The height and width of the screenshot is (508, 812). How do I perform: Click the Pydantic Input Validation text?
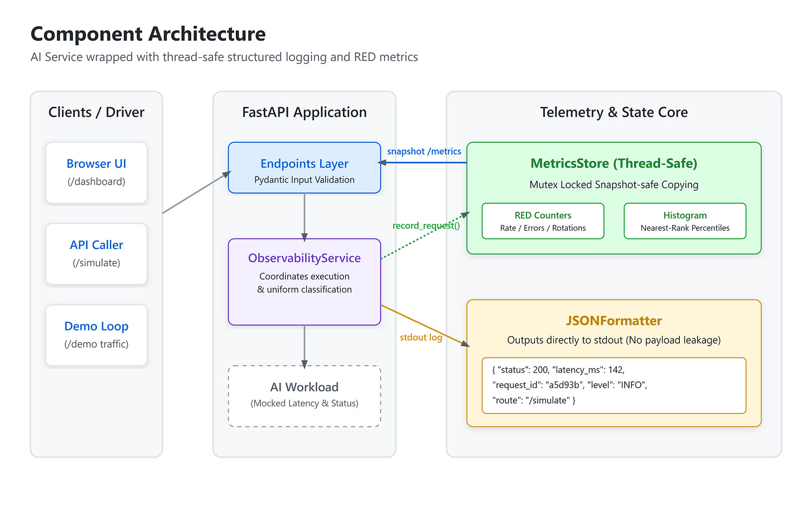(x=304, y=180)
